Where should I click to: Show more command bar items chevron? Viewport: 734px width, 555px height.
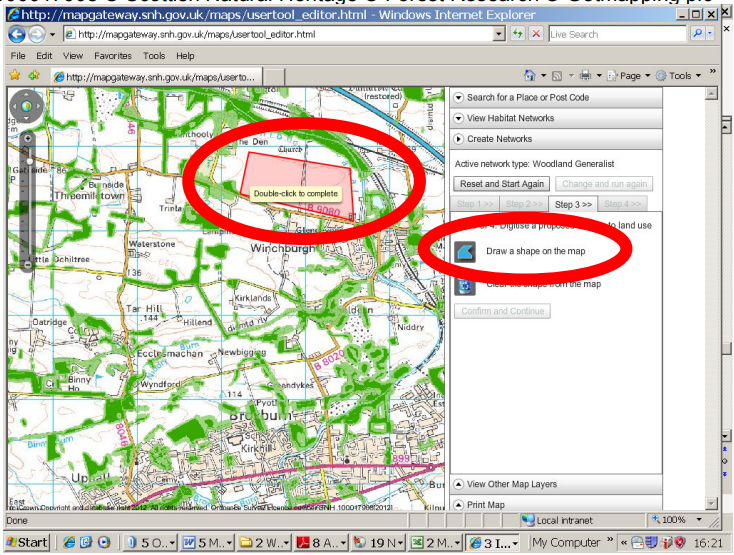point(712,72)
